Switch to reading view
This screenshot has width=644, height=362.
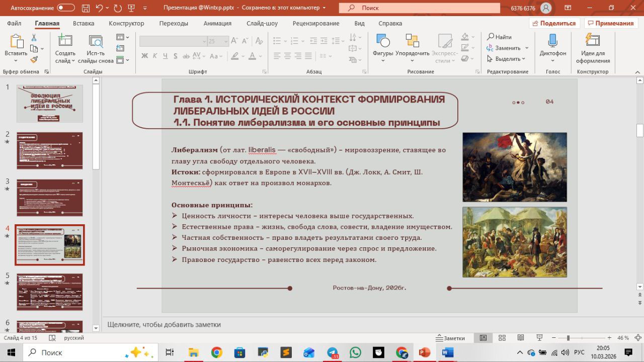(521, 338)
